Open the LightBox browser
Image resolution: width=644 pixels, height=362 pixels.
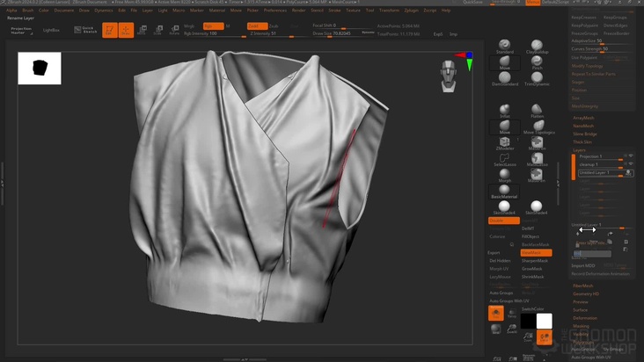pos(51,30)
